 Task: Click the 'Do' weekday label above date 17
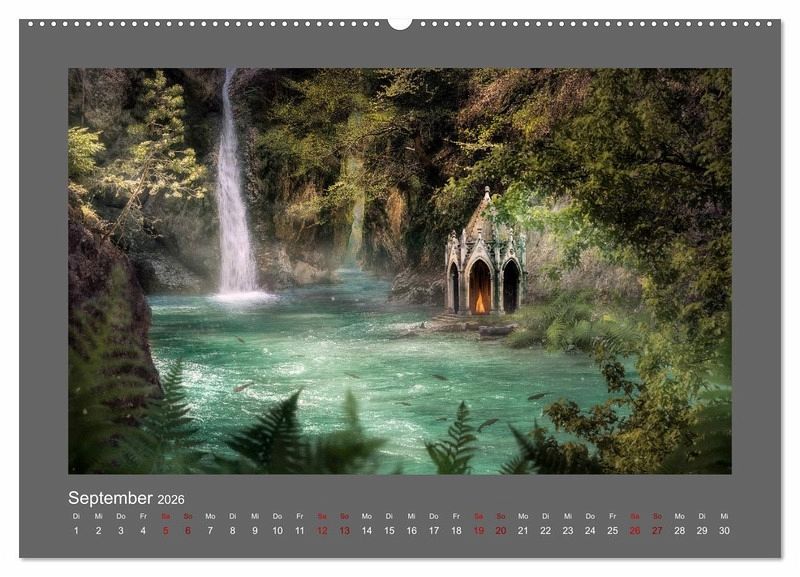point(434,516)
